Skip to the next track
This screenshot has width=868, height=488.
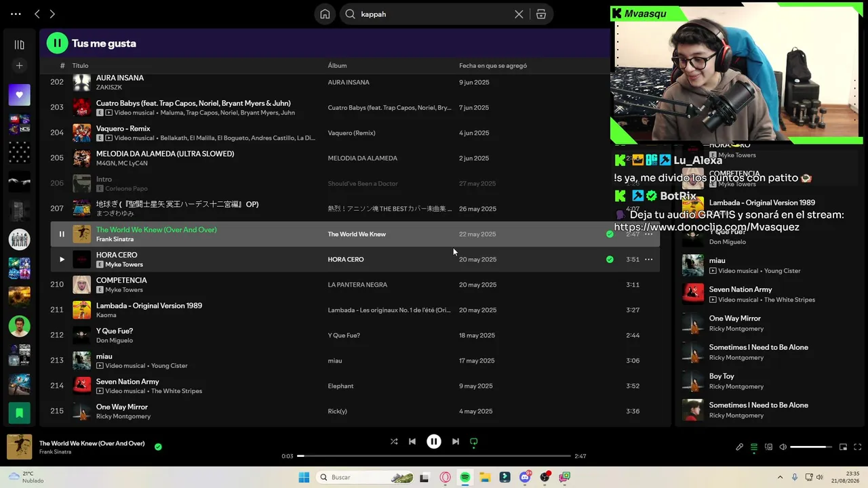point(456,441)
